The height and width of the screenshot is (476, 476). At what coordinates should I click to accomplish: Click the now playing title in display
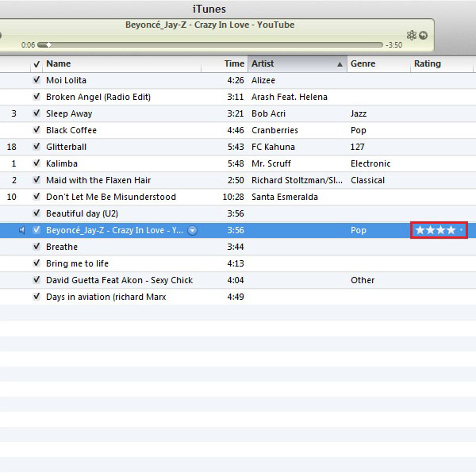pos(209,25)
